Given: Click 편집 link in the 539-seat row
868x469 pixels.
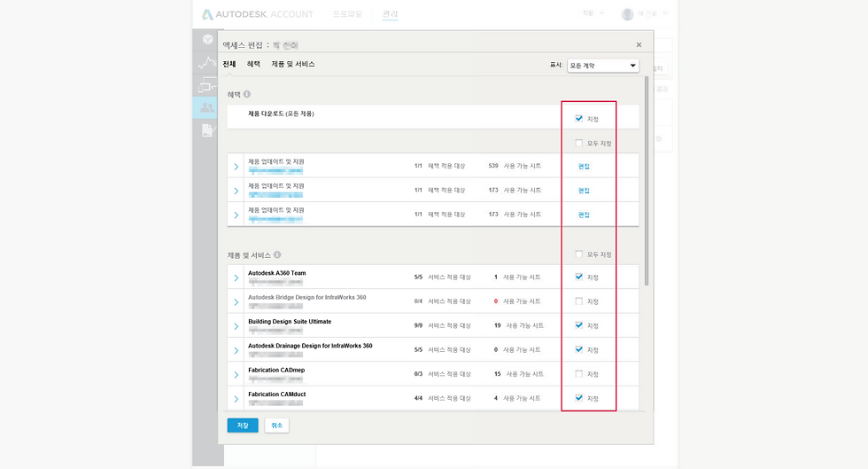Looking at the screenshot, I should coord(584,167).
